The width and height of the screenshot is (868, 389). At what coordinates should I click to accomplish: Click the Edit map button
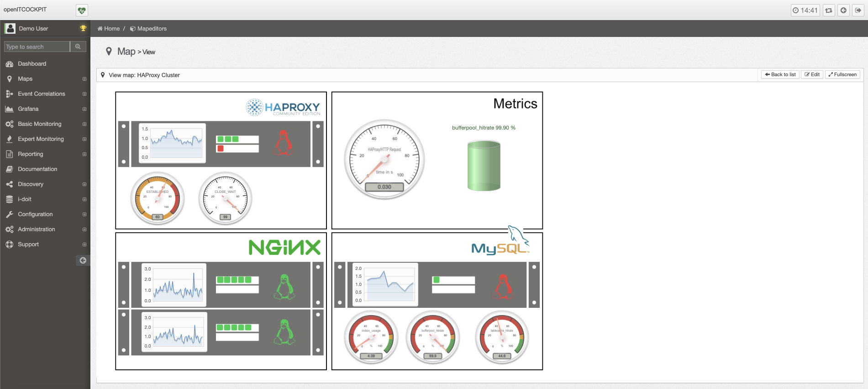pos(812,74)
